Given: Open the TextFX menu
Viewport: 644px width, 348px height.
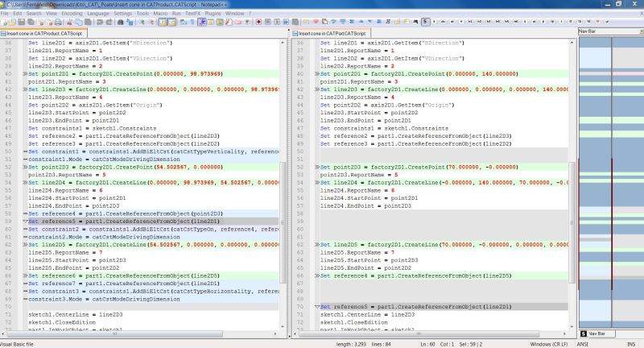Looking at the screenshot, I should point(192,13).
